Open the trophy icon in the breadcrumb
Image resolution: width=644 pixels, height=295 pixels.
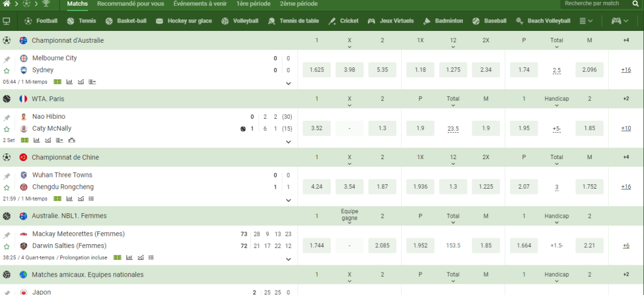point(46,4)
